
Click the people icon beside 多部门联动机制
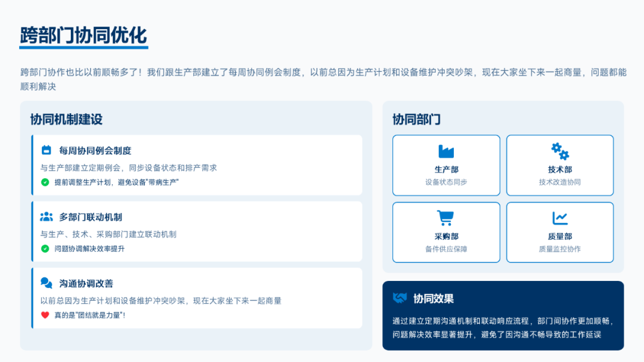point(47,217)
